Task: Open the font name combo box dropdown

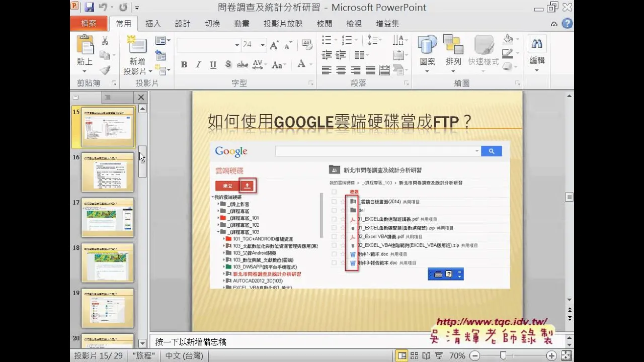Action: click(237, 45)
